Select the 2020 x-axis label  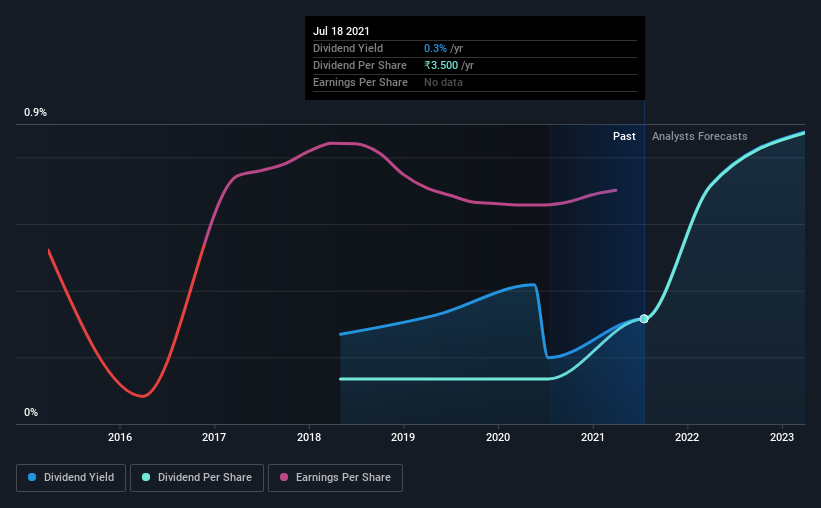498,437
